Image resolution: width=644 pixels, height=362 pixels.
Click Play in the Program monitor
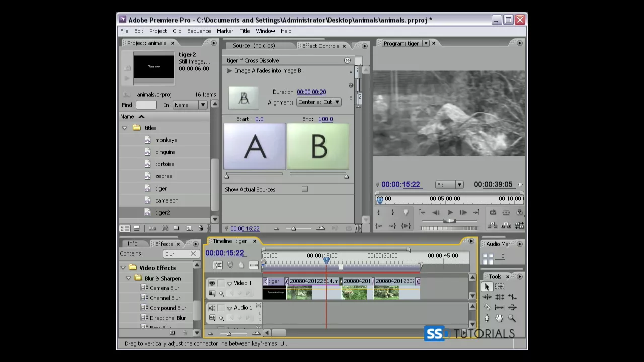tap(450, 212)
